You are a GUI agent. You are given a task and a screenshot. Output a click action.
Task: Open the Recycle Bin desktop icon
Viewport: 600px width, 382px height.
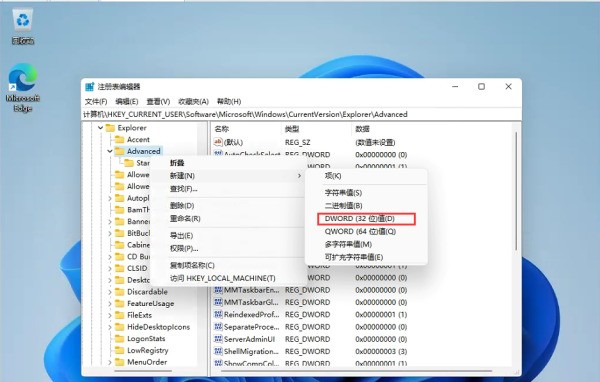click(x=23, y=25)
